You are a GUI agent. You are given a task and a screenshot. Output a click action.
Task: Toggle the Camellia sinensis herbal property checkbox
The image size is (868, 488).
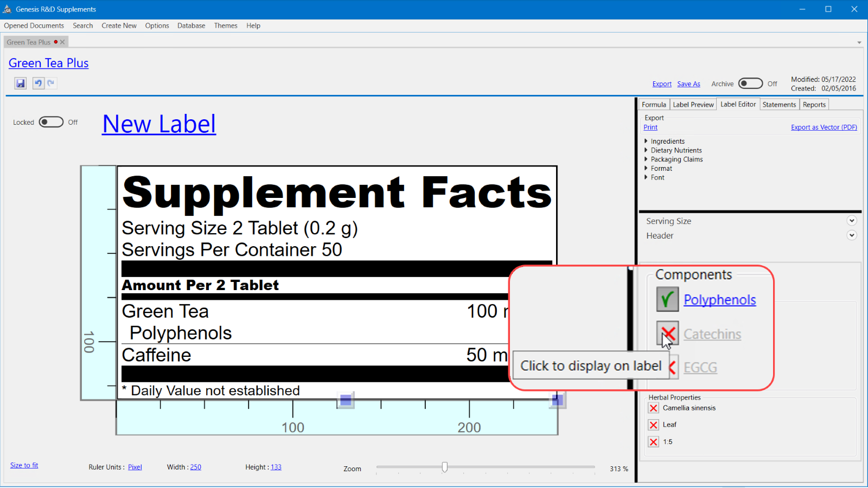[x=654, y=408]
